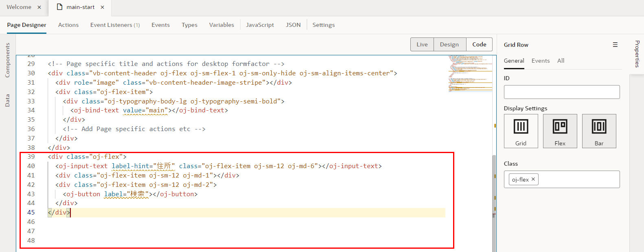Click the ID input field
Screen dimensions: 644x252
[x=561, y=92]
